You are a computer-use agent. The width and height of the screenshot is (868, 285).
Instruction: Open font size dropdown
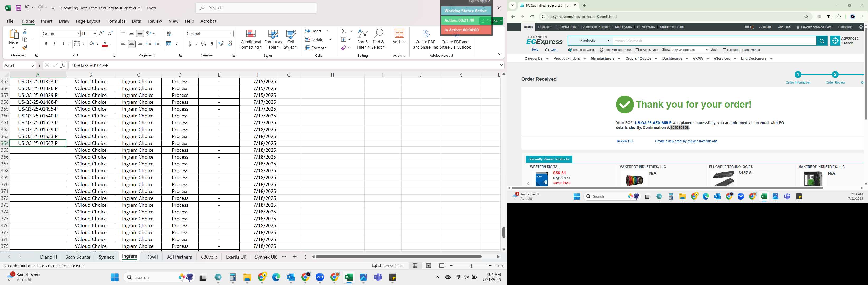point(95,33)
